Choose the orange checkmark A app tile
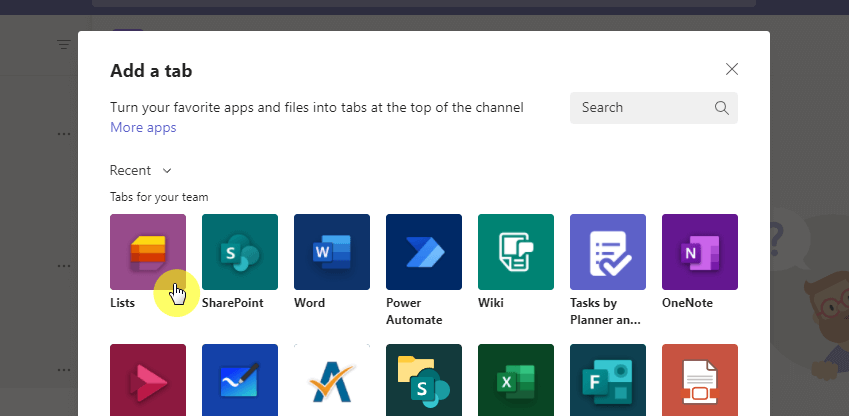849x416 pixels. pos(332,380)
